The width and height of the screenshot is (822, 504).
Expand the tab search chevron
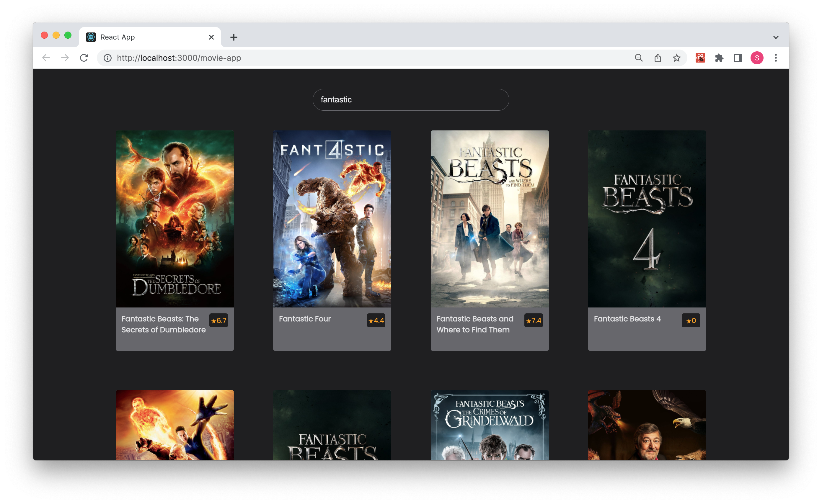[x=776, y=37]
